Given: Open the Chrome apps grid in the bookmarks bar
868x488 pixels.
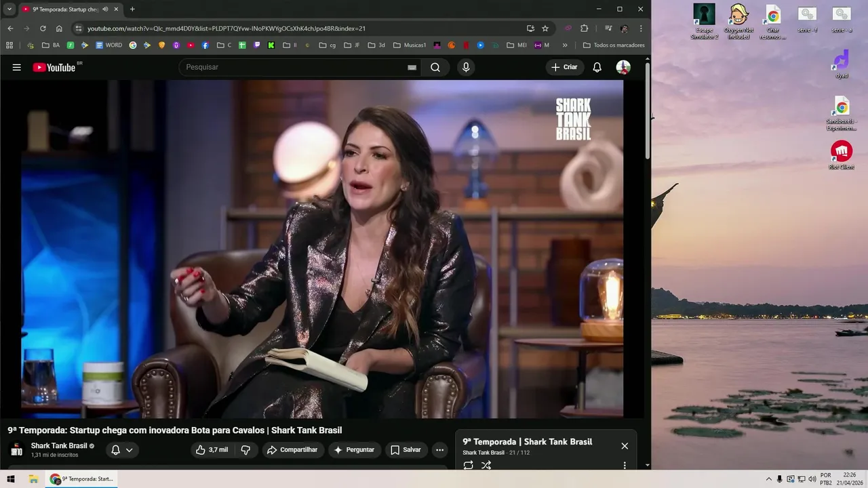Looking at the screenshot, I should point(9,45).
